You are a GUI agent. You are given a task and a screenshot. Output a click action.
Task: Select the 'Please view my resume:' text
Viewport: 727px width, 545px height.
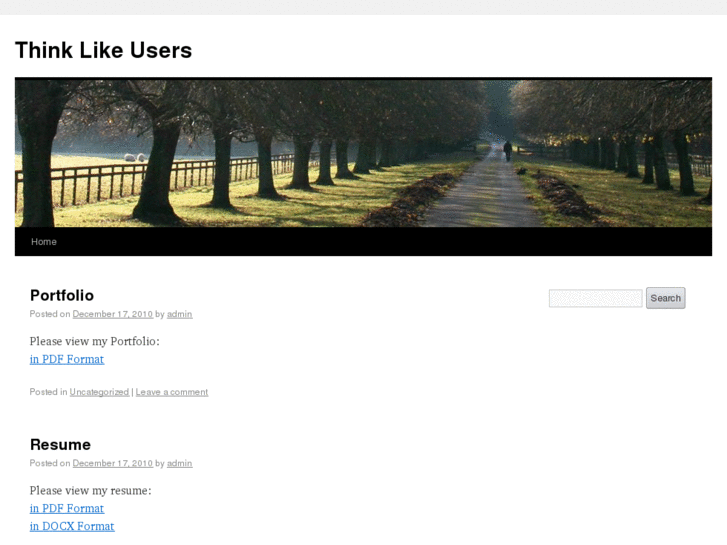90,491
